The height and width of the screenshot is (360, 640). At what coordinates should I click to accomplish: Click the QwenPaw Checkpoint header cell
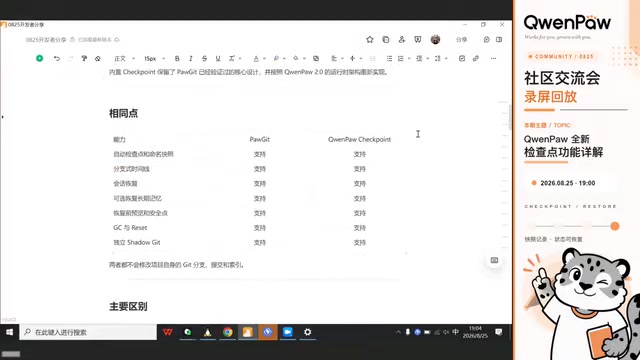point(360,140)
